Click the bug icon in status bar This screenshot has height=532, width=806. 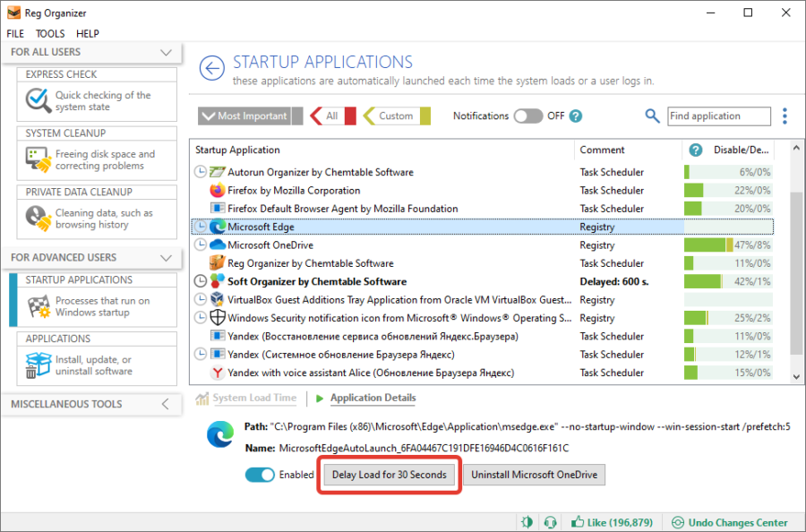click(x=527, y=522)
